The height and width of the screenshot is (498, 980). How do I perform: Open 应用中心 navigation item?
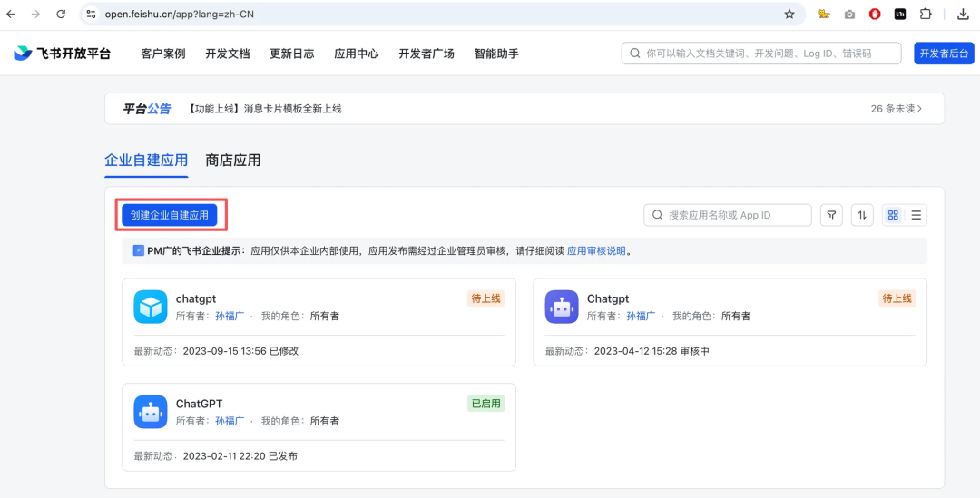pos(356,54)
